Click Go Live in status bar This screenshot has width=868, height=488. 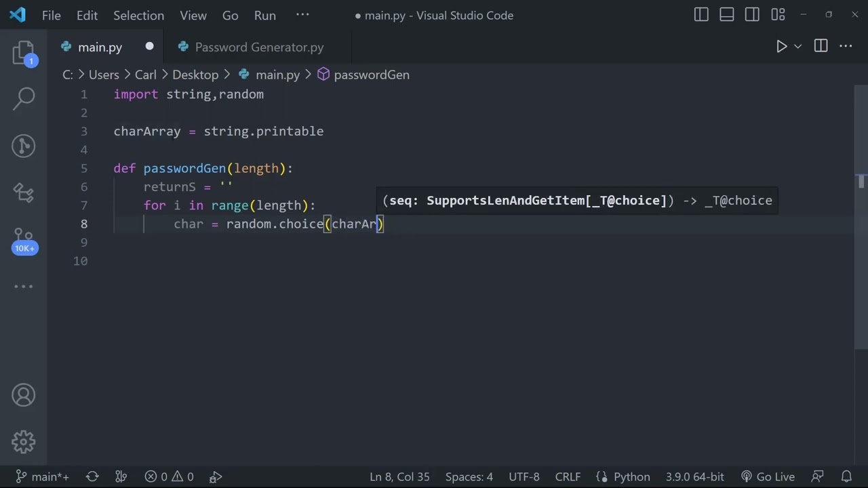pos(768,476)
